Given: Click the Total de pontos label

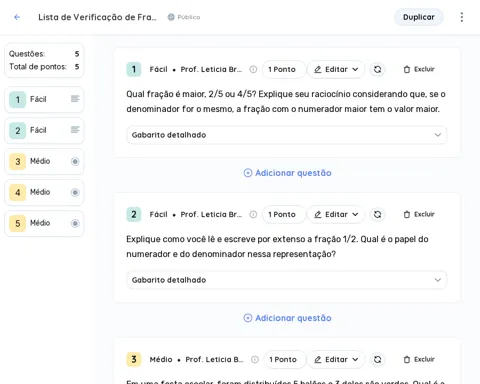Looking at the screenshot, I should [x=38, y=67].
